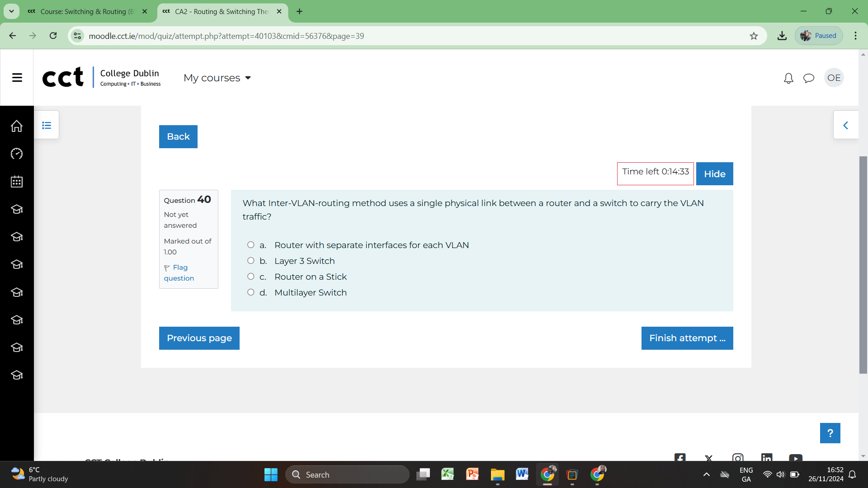Open the hamburger side menu
This screenshot has width=868, height=488.
tap(17, 78)
